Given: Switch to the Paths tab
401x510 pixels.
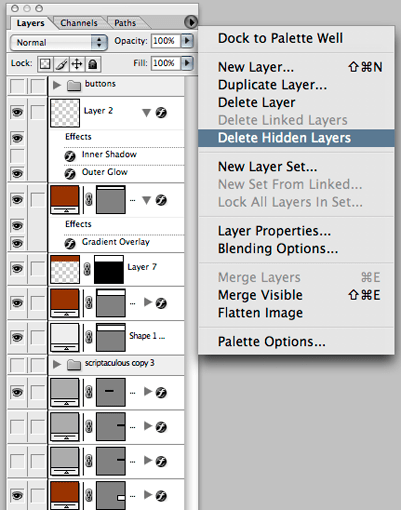Looking at the screenshot, I should coord(125,23).
